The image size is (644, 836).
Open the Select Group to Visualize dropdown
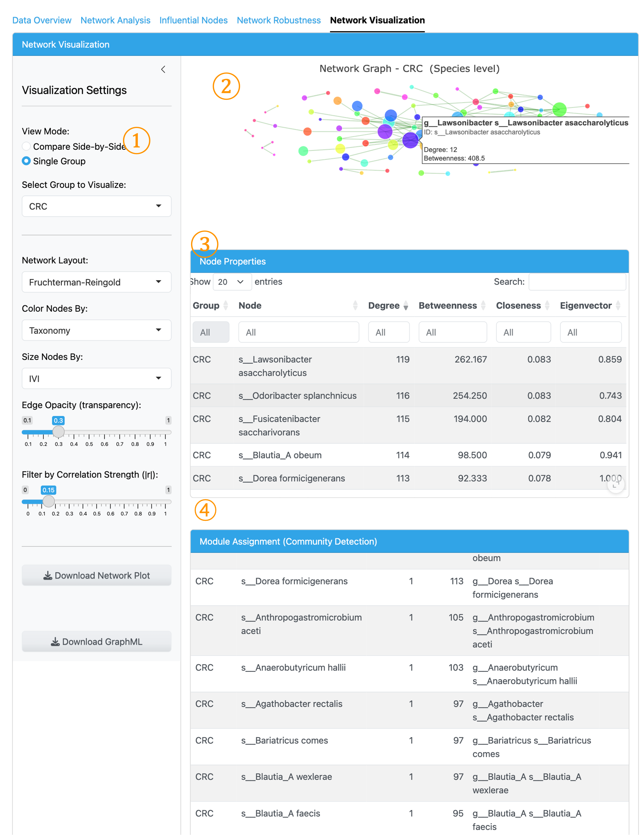(97, 206)
